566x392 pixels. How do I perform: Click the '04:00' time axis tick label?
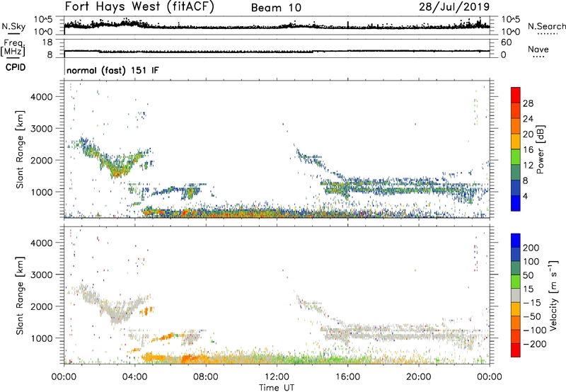pyautogui.click(x=135, y=377)
